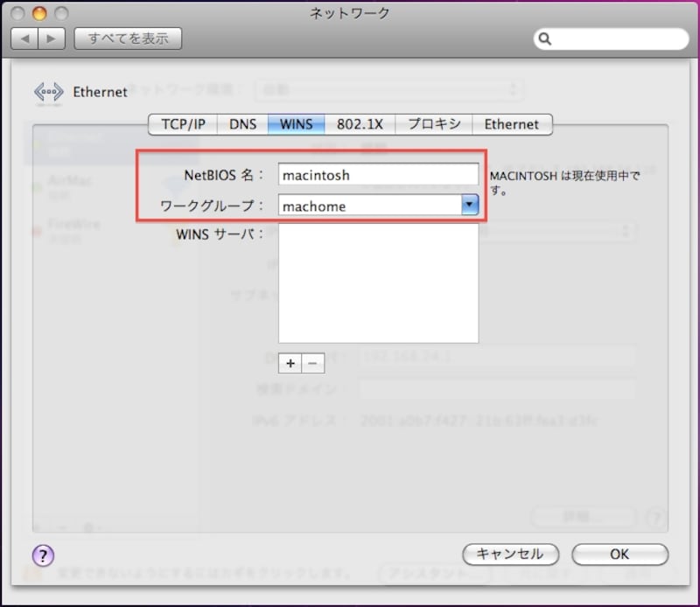Click the forward navigation arrow
The image size is (700, 607).
[x=50, y=38]
